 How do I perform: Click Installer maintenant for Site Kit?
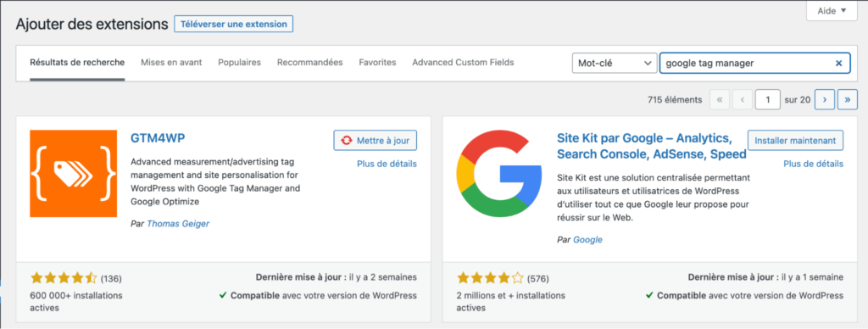(795, 140)
